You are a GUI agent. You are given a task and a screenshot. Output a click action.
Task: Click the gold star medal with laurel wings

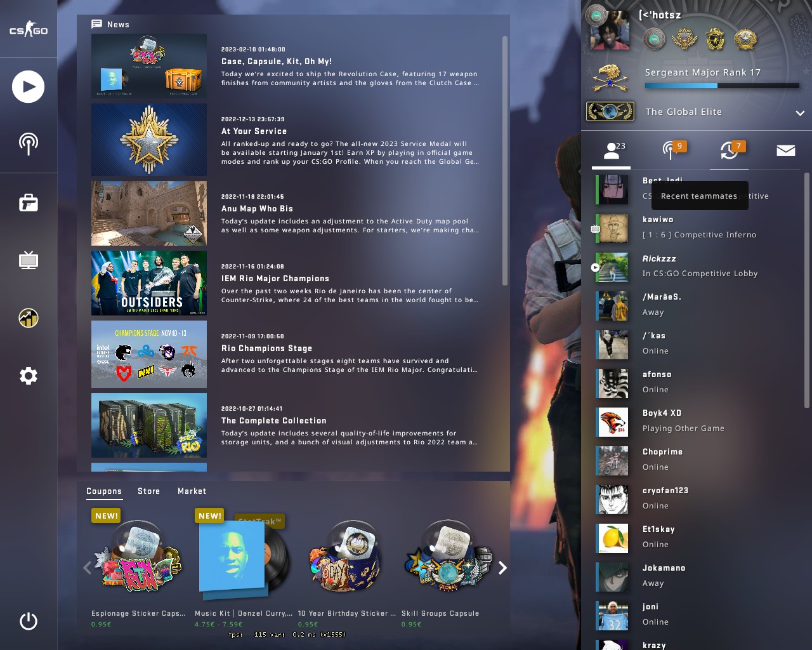pos(684,39)
